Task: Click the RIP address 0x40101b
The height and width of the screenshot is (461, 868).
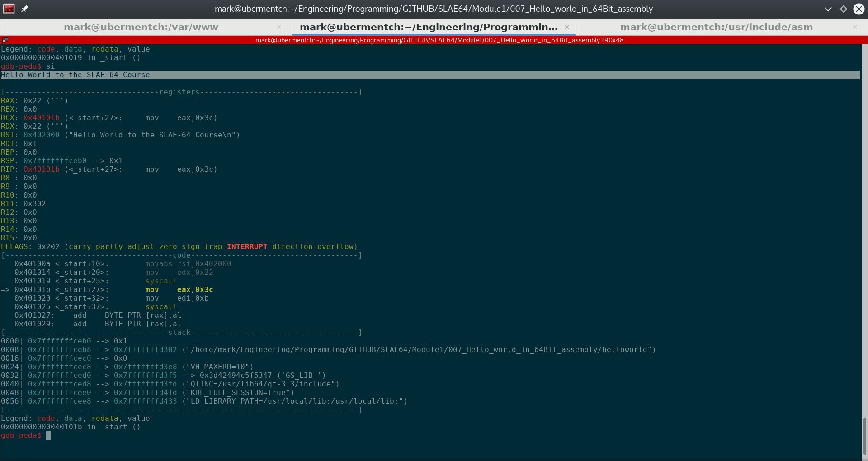Action: coord(41,169)
